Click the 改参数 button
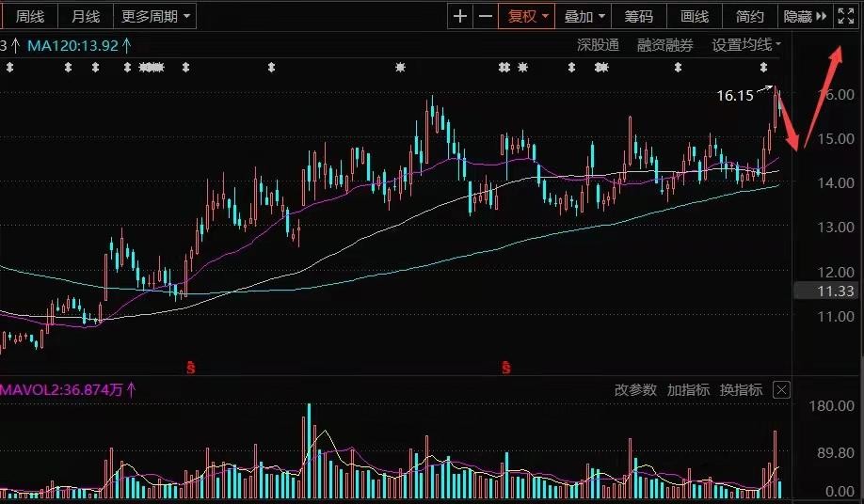Screen dimensions: 864x504 click(x=635, y=389)
